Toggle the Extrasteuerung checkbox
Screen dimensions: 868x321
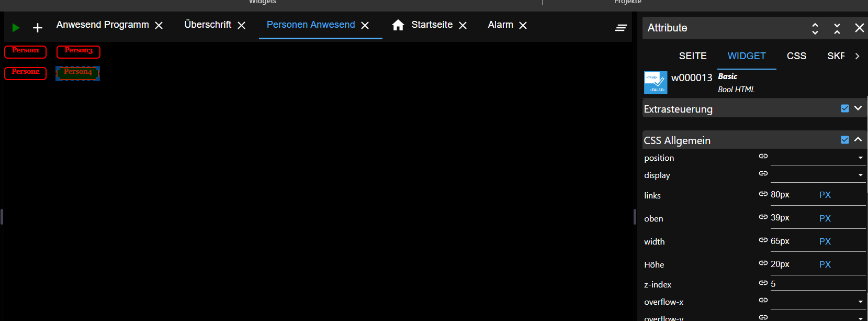pos(845,108)
